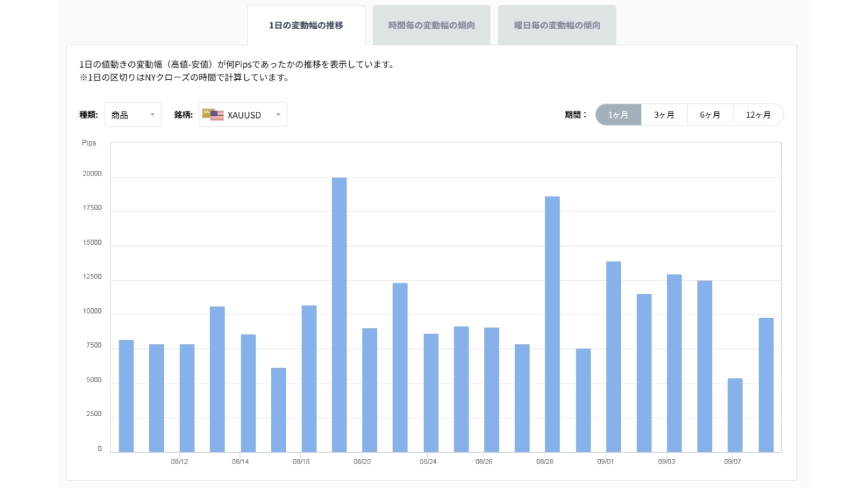
Task: Click the note about NYクローズの時間
Action: pyautogui.click(x=184, y=77)
